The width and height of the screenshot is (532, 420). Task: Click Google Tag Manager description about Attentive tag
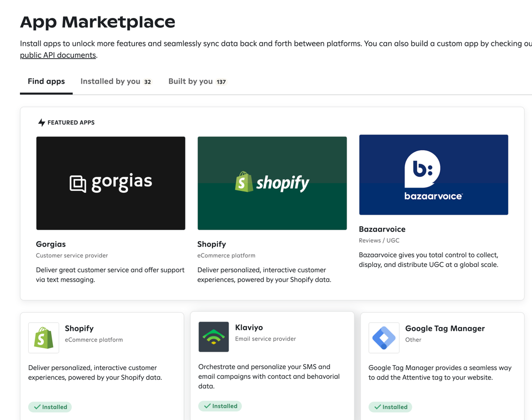click(440, 373)
